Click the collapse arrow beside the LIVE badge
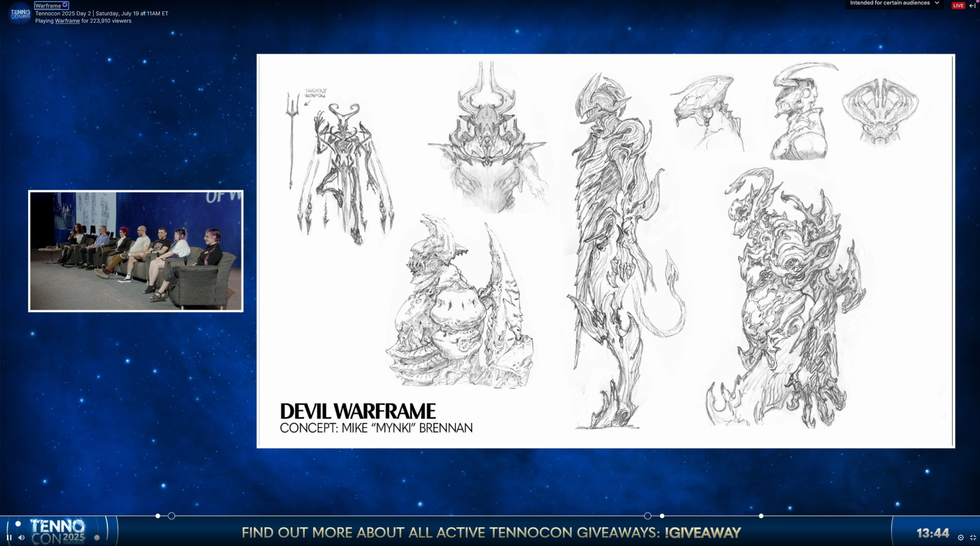The image size is (980, 546). 972,5
